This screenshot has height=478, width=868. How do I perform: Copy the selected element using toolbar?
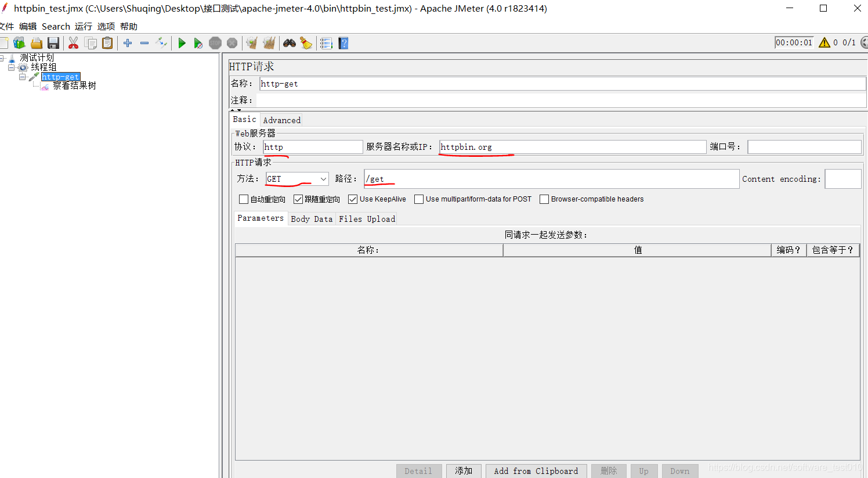91,43
